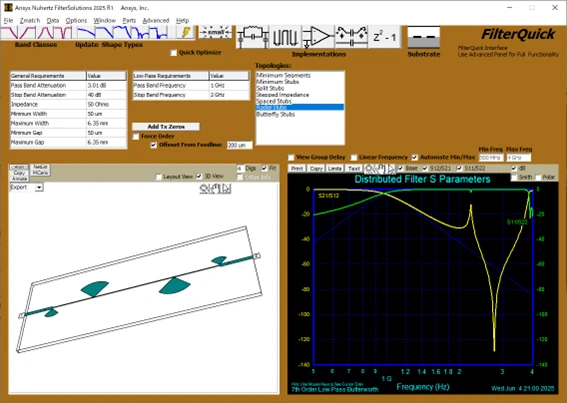
Task: Uncheck Offset From Feedline checkbox
Action: pos(154,145)
